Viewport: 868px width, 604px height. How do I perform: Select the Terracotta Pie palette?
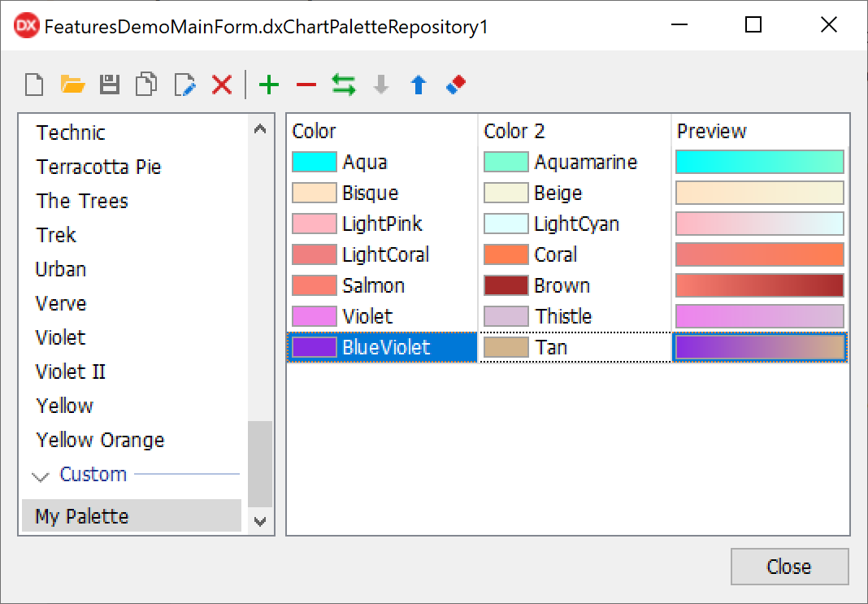point(98,167)
